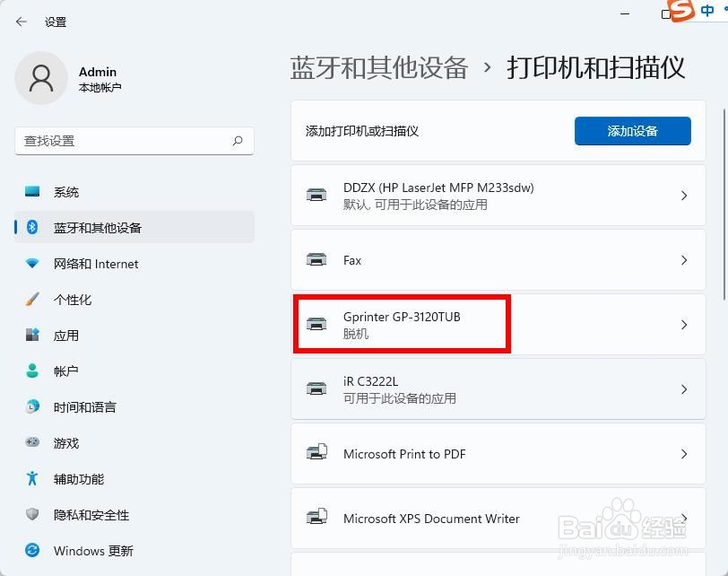Image resolution: width=728 pixels, height=576 pixels.
Task: Click the Accessibility figure icon
Action: (x=32, y=478)
